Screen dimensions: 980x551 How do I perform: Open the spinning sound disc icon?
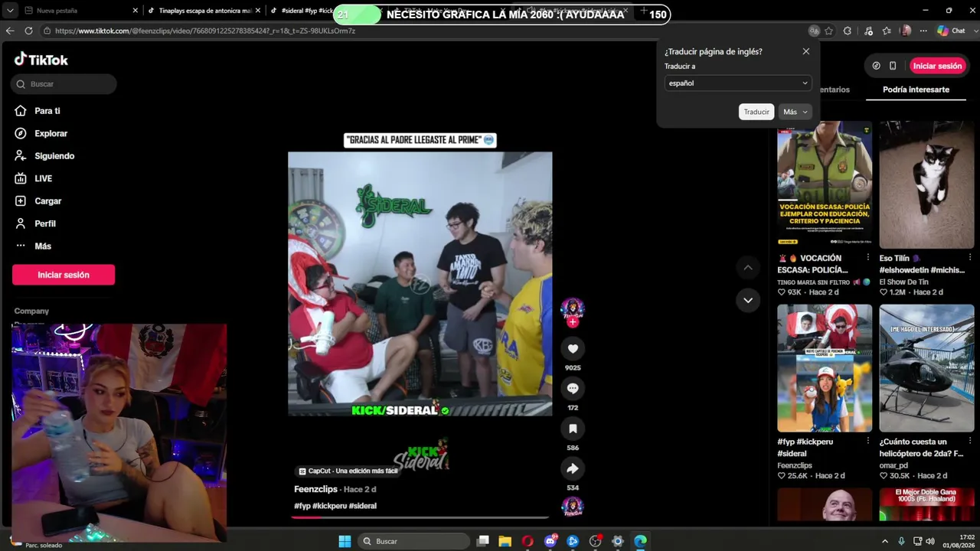[x=573, y=507]
